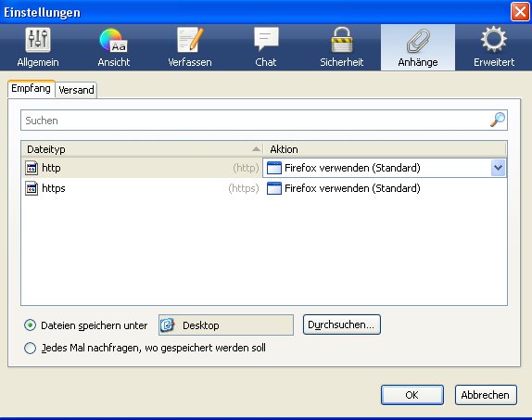Cancel with the Abbrechen button
532x420 pixels.
pyautogui.click(x=486, y=395)
